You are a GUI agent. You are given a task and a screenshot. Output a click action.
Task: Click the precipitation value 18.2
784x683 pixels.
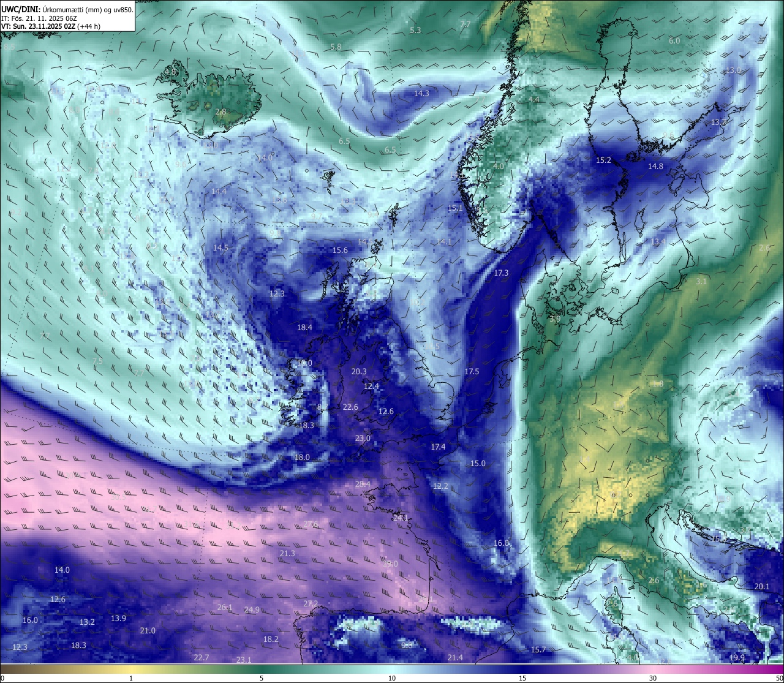click(271, 639)
